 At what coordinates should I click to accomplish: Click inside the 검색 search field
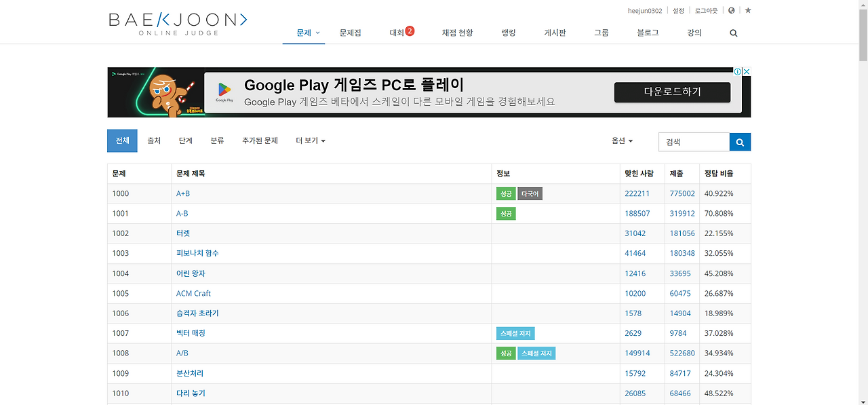(693, 142)
